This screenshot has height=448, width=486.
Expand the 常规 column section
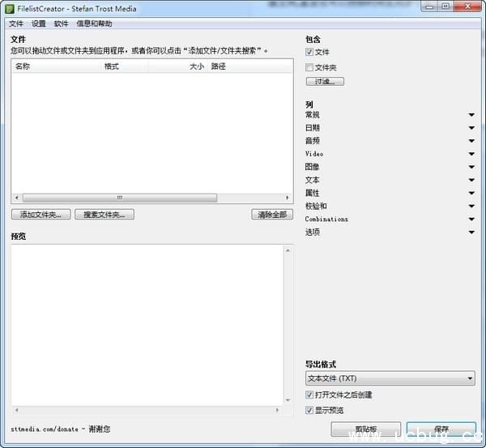click(471, 115)
